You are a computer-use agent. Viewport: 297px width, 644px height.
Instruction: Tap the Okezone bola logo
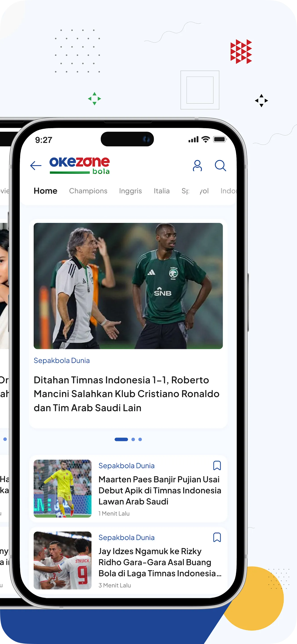(80, 165)
